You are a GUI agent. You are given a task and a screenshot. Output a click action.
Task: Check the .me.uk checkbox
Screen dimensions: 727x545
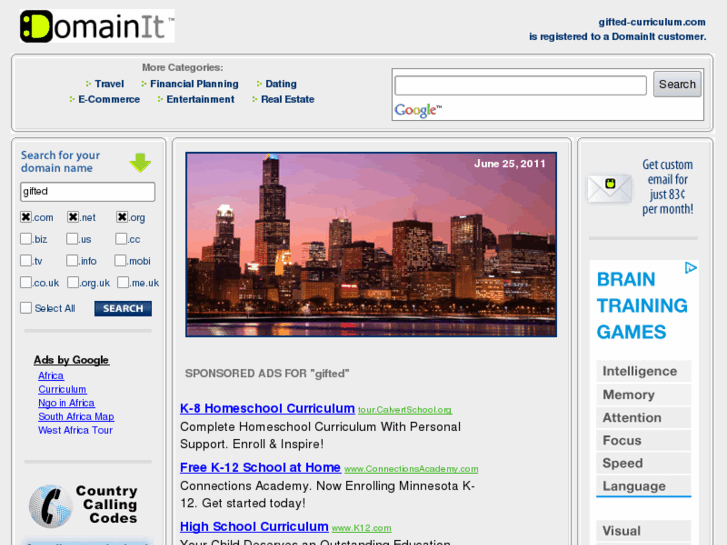pyautogui.click(x=123, y=282)
